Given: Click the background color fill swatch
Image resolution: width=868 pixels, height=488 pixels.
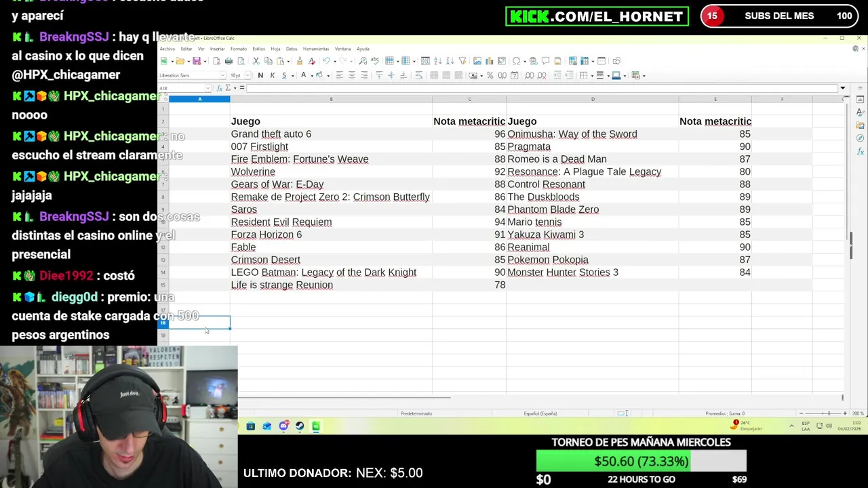Looking at the screenshot, I should 319,75.
